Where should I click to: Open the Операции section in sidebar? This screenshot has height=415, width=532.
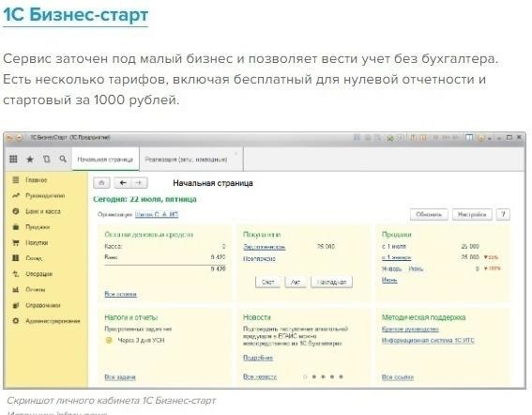[32, 274]
